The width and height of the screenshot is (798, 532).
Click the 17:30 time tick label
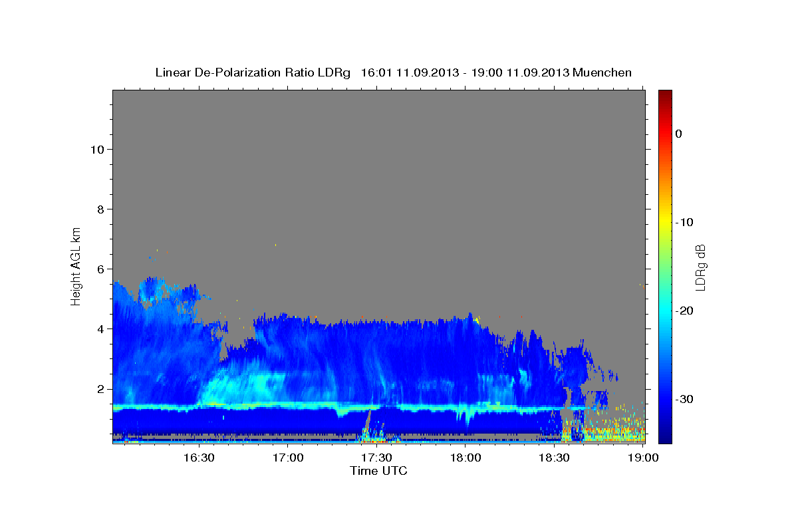pyautogui.click(x=377, y=458)
